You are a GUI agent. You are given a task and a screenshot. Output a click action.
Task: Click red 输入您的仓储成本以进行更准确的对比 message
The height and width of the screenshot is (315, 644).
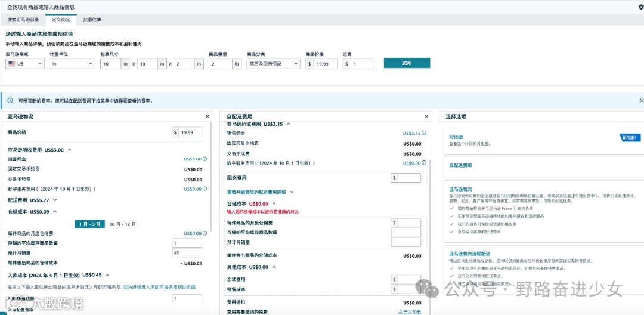coord(263,212)
